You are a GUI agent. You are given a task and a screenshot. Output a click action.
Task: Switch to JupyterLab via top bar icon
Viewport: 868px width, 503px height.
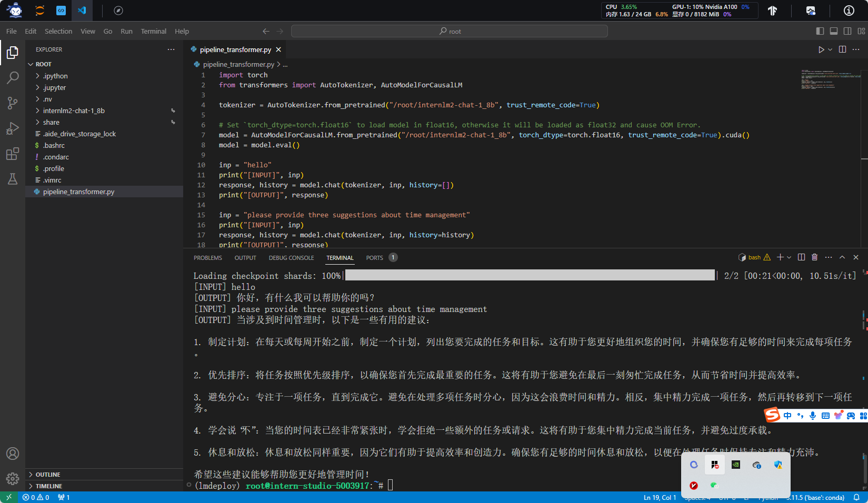[x=39, y=11]
